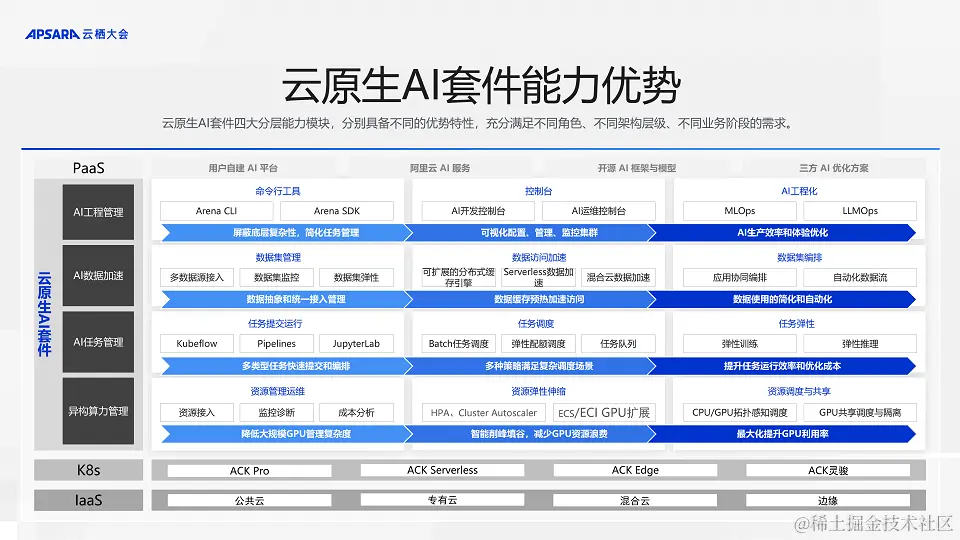
Task: Click the Kubeflow box
Action: tap(197, 343)
